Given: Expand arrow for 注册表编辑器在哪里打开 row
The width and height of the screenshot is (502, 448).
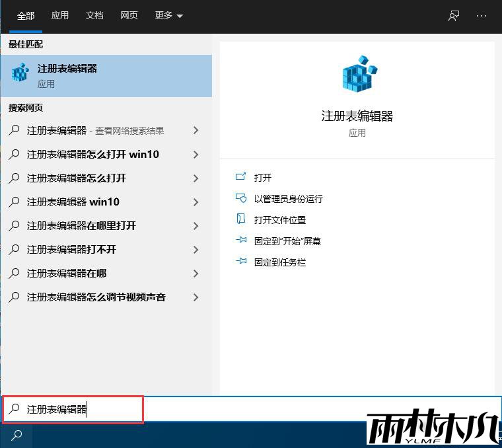Looking at the screenshot, I should (196, 226).
